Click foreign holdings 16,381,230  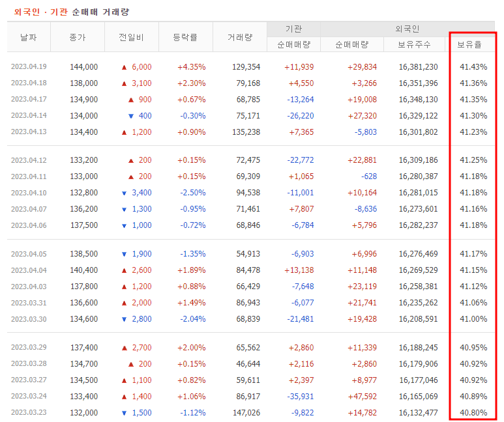point(418,67)
